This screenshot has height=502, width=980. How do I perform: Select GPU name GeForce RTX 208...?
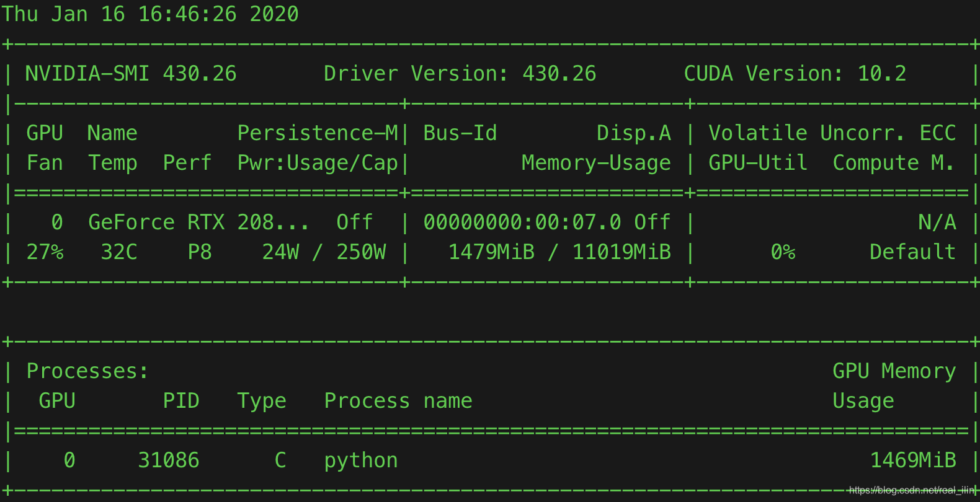click(198, 222)
